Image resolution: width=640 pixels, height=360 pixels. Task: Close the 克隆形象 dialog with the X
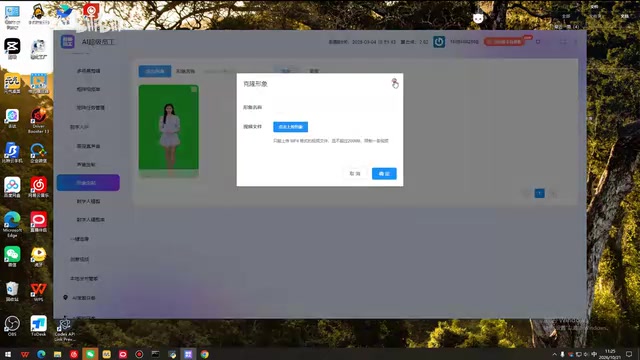(394, 82)
